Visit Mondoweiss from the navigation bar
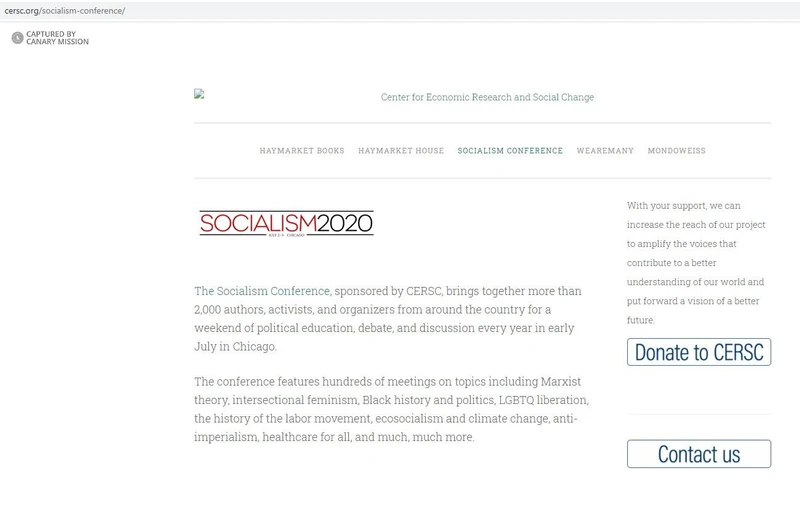 point(676,151)
